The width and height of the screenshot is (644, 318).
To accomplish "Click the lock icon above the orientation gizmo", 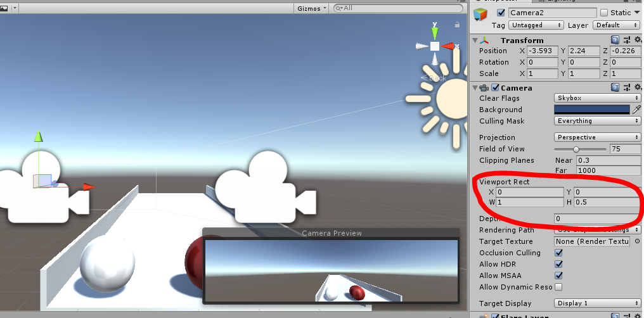I will coord(457,25).
